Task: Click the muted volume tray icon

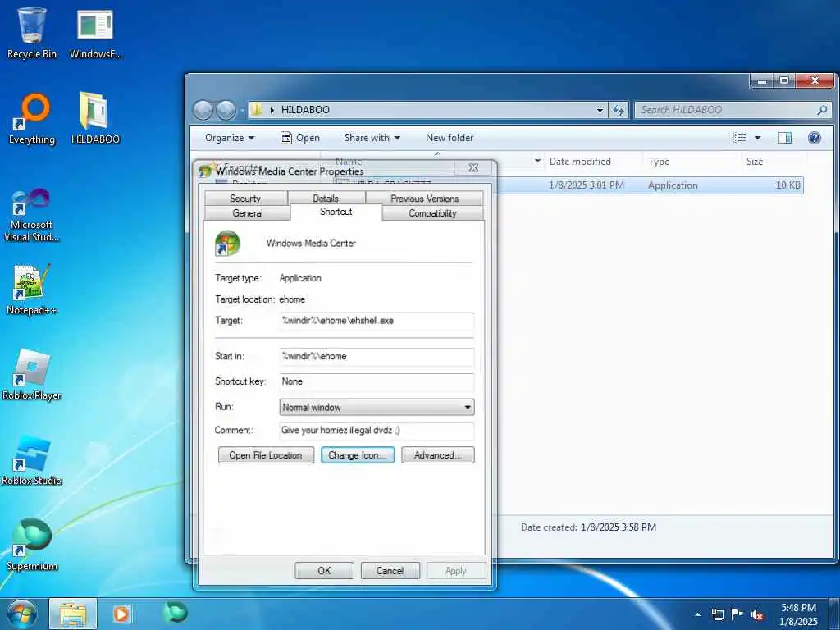Action: pos(757,615)
